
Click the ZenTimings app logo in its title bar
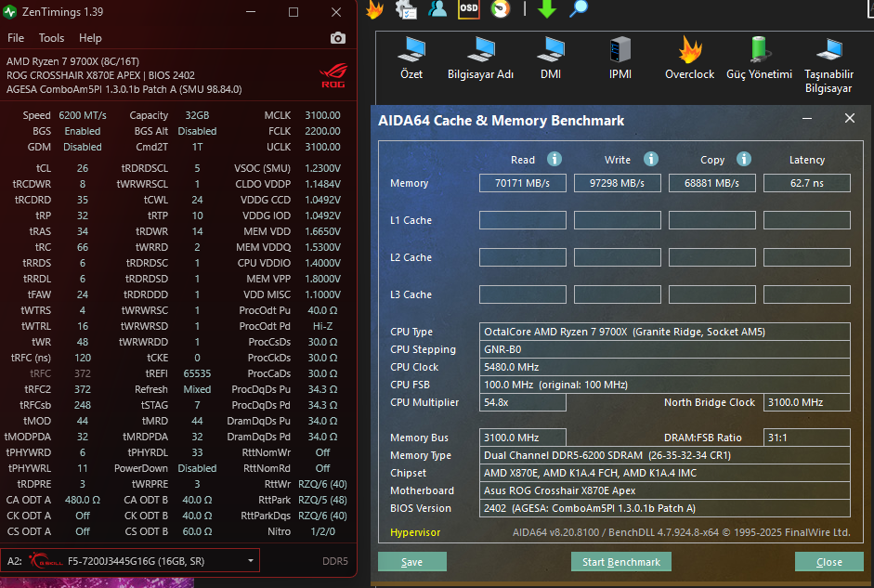point(10,12)
